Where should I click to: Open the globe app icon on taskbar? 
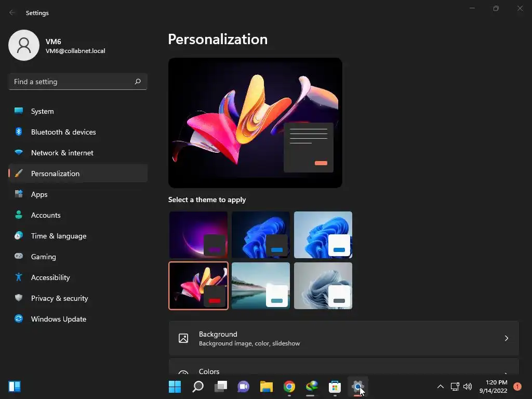pyautogui.click(x=312, y=387)
